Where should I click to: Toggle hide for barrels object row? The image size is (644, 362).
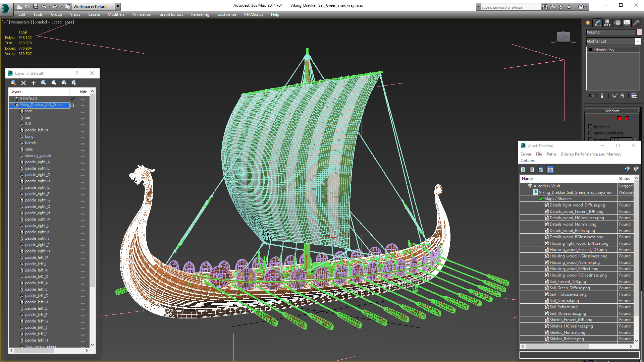tap(83, 143)
